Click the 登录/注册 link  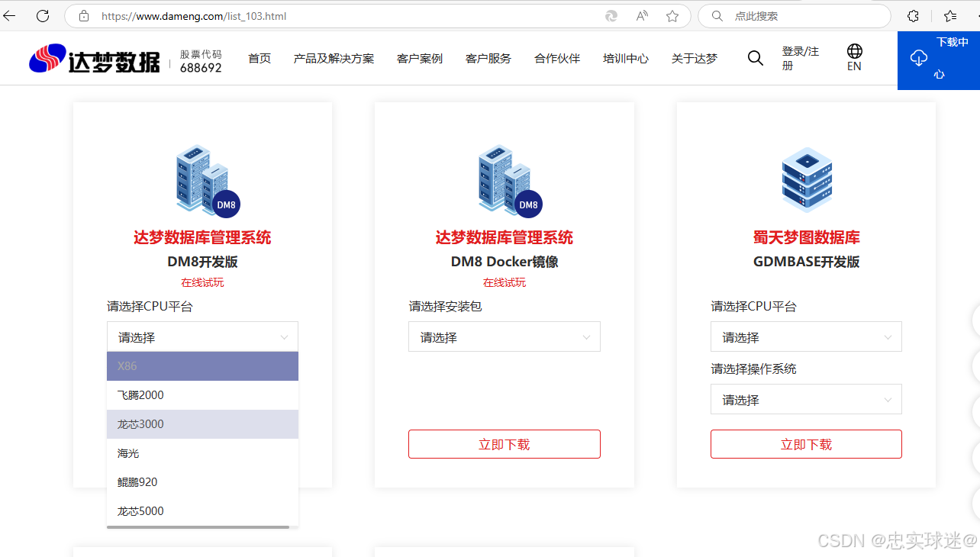pos(801,59)
